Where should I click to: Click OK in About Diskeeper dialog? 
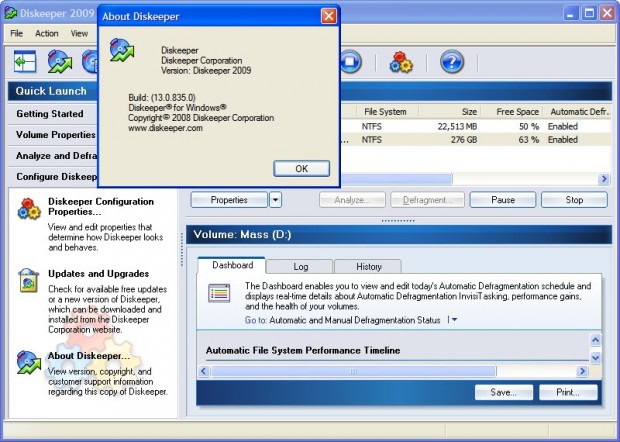point(302,169)
